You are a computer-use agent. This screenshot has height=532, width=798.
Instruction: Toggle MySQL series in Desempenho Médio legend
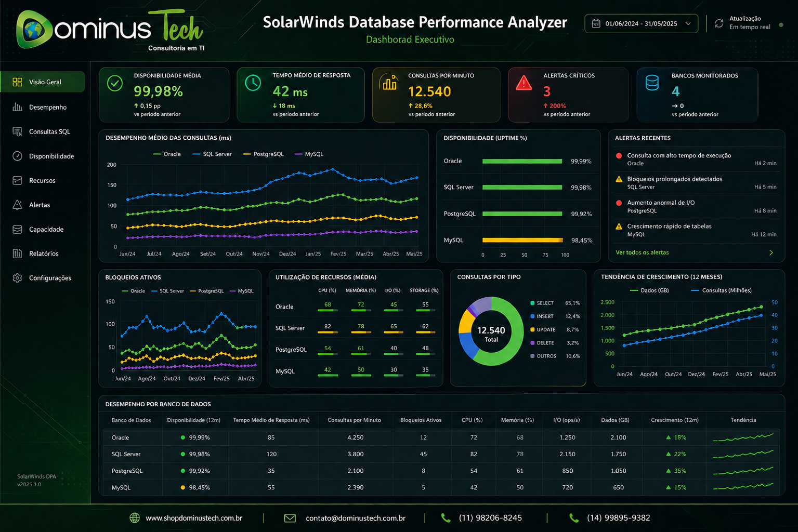[x=309, y=154]
